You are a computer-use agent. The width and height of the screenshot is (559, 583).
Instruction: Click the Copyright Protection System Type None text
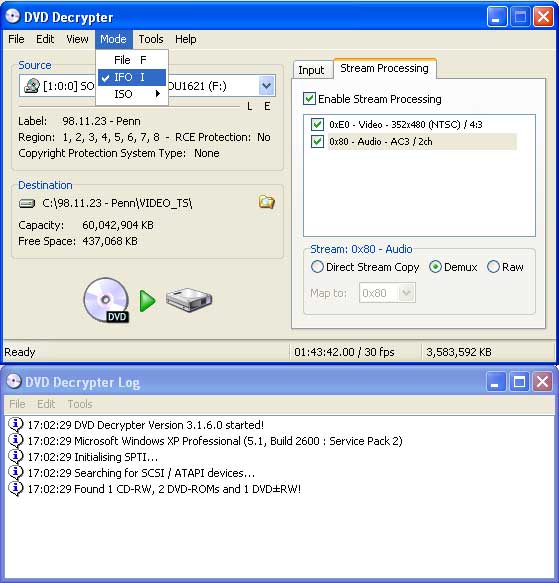[x=119, y=153]
